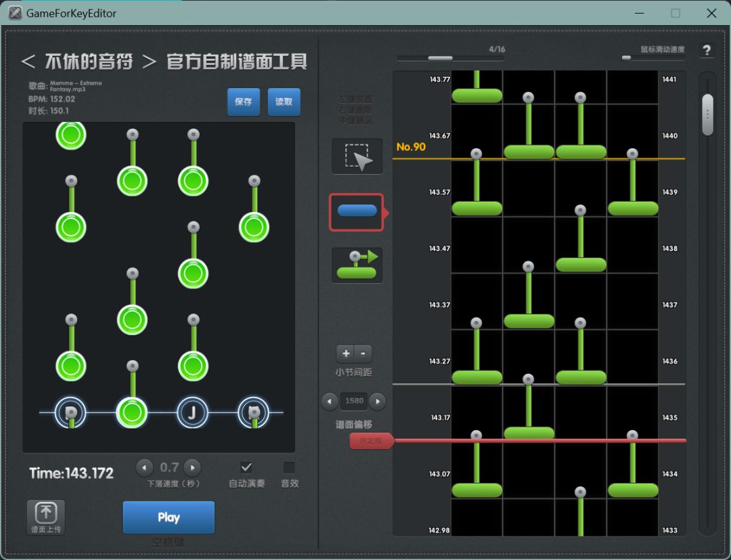Enable the sound effects checkbox
This screenshot has height=560, width=731.
click(289, 467)
